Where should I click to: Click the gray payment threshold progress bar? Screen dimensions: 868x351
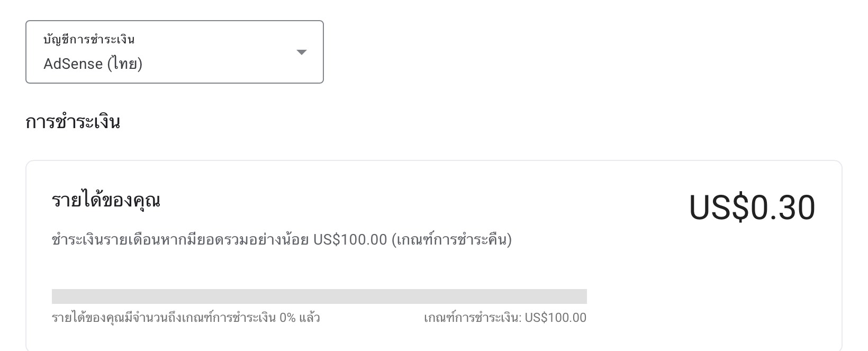click(x=319, y=296)
